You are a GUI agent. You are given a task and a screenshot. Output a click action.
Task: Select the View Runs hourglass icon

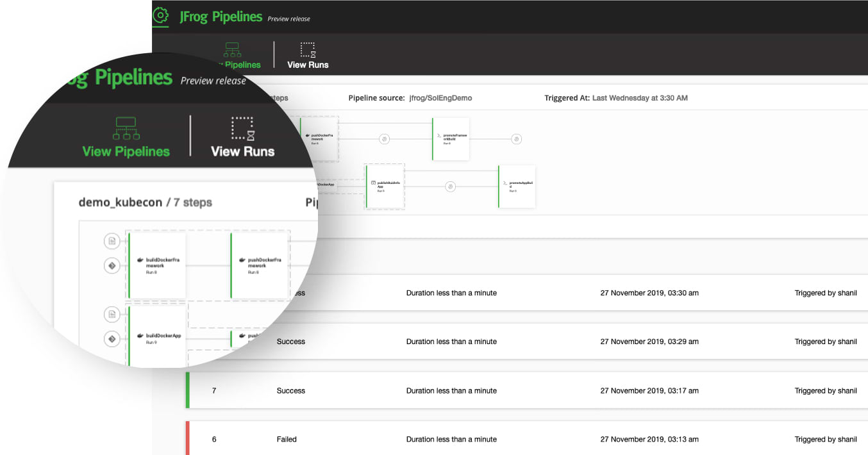click(242, 128)
